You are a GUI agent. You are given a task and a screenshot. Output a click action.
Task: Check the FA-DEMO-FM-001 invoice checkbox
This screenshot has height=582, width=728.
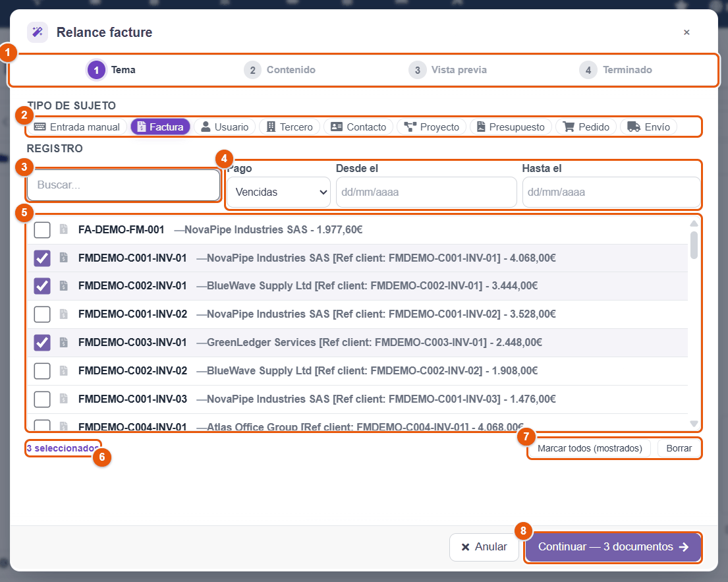click(42, 229)
